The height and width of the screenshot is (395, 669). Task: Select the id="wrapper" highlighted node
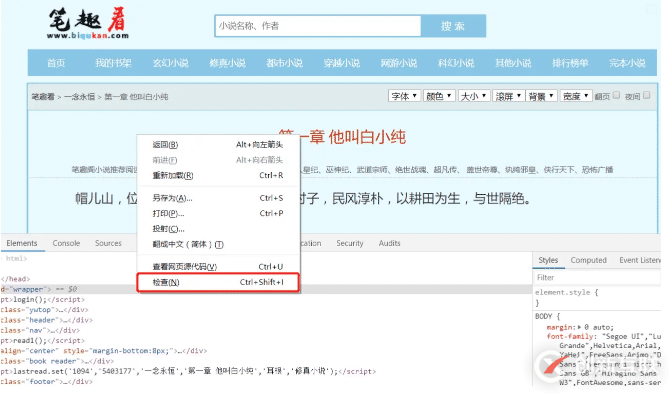(265, 289)
